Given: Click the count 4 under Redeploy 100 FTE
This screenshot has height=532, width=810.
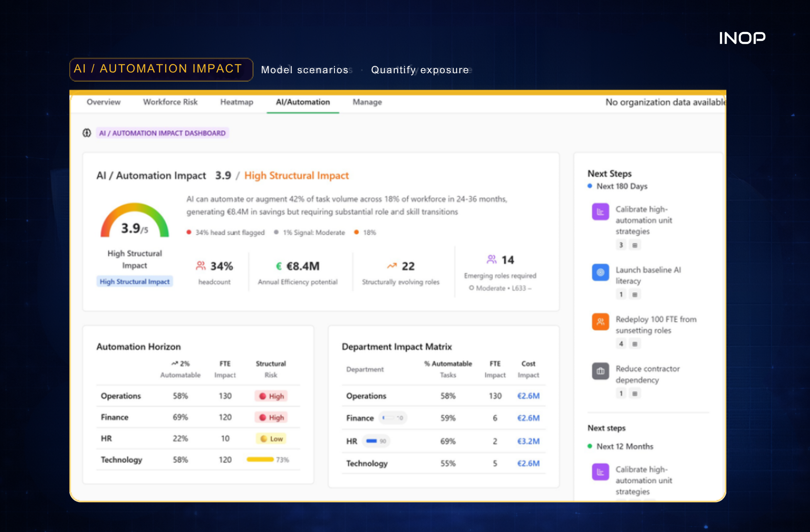Looking at the screenshot, I should coord(621,344).
